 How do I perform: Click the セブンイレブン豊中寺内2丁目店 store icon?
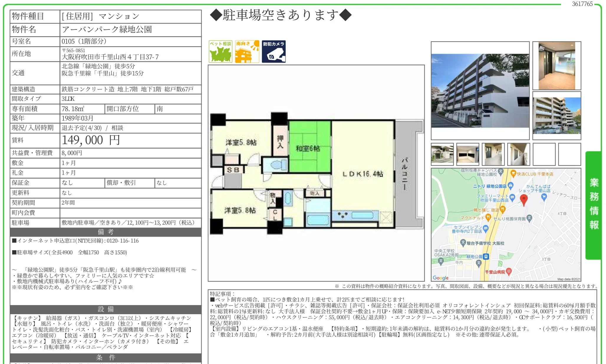tap(485, 228)
